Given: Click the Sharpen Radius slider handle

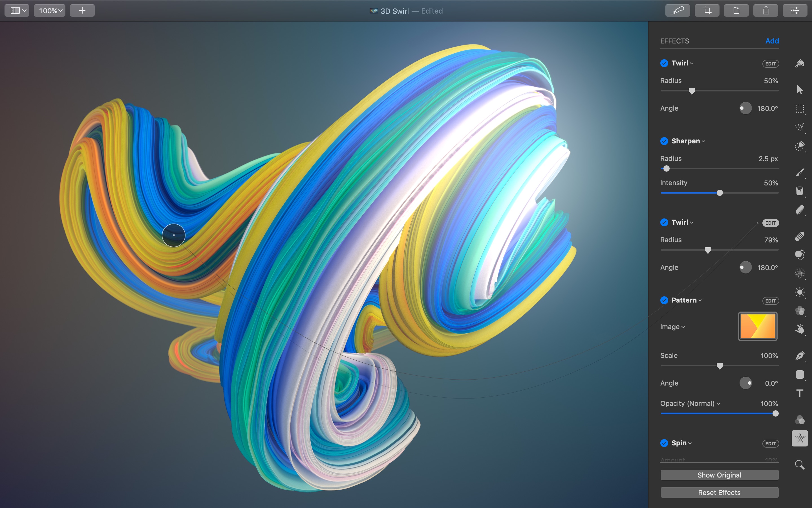Looking at the screenshot, I should coord(667,169).
